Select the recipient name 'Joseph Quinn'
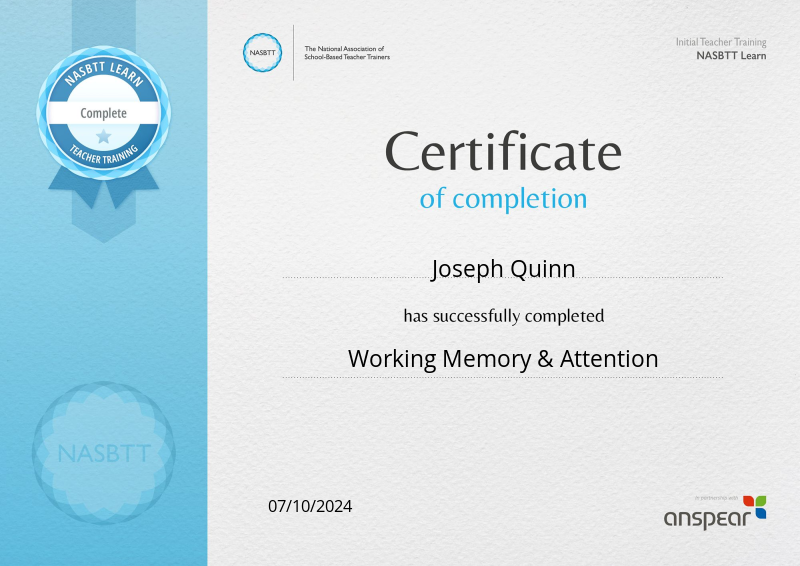This screenshot has height=566, width=800. (503, 268)
